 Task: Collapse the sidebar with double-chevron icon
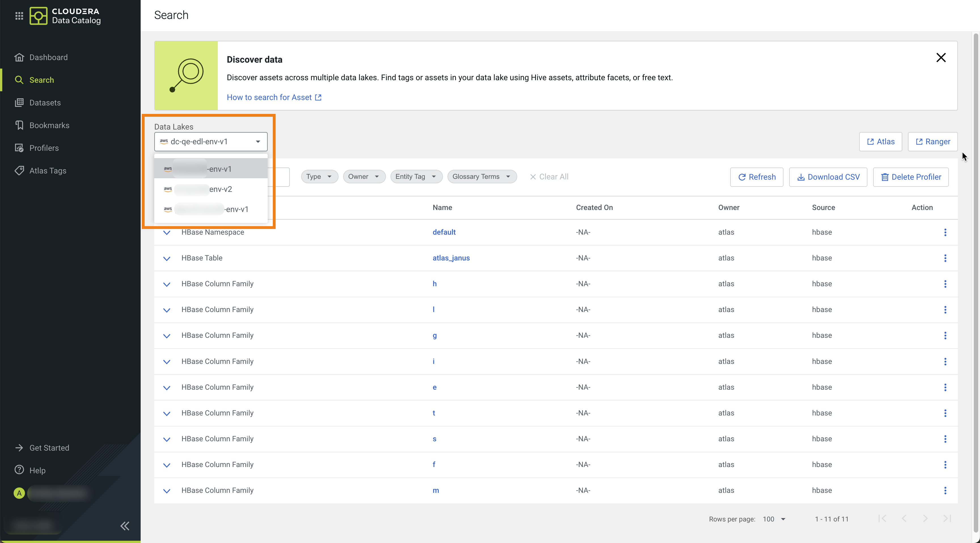(125, 526)
